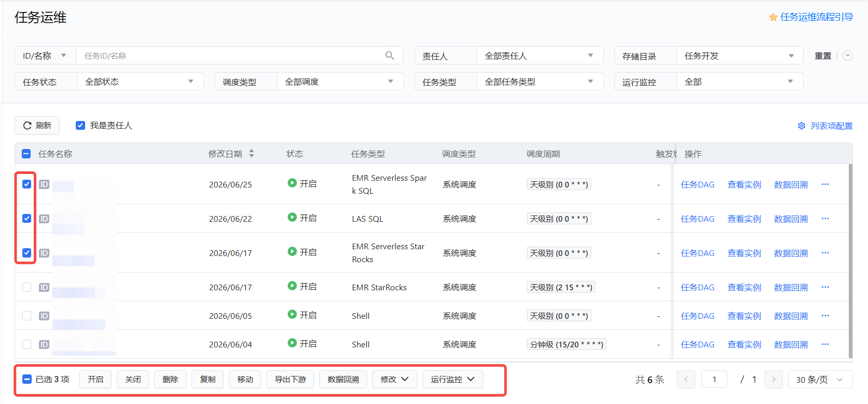This screenshot has width=868, height=404.
Task: Sort the table by 修改日期 using its sort arrows
Action: point(251,153)
